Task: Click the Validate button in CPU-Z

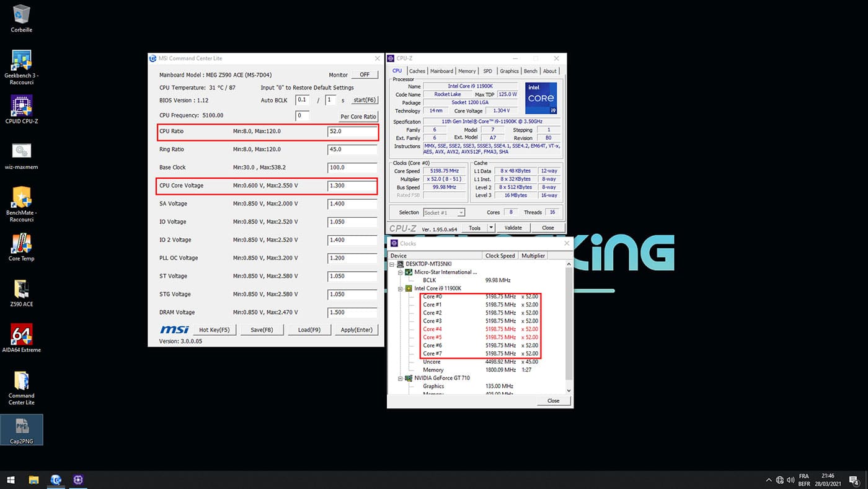Action: point(513,228)
